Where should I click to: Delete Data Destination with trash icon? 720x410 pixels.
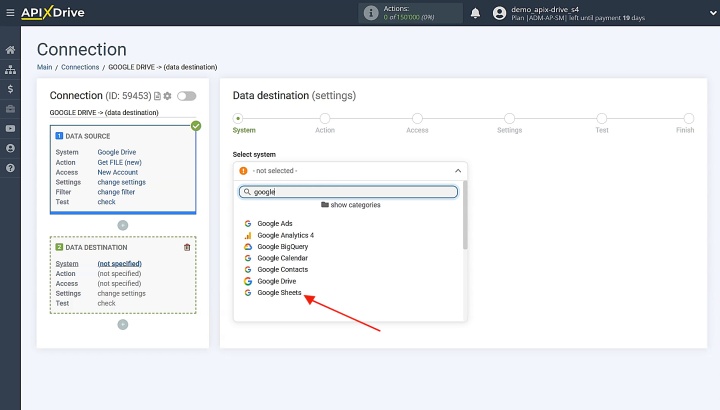[187, 247]
